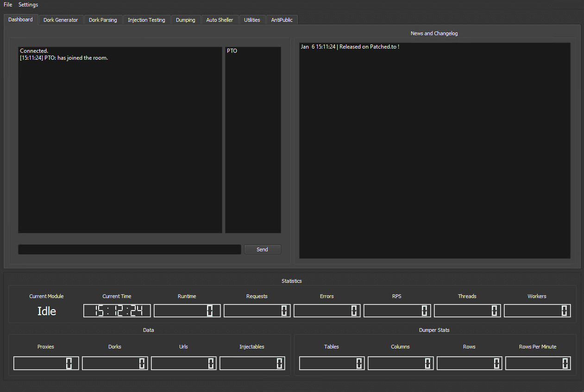This screenshot has height=392, width=584.
Task: Click the News and Changelog panel
Action: point(434,150)
